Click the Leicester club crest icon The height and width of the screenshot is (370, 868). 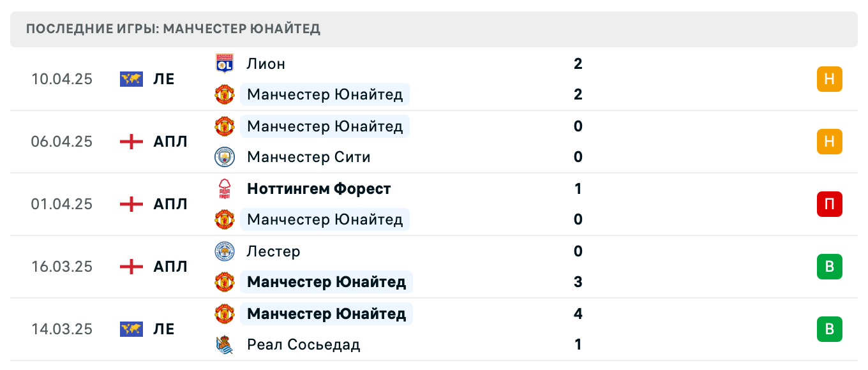(225, 251)
